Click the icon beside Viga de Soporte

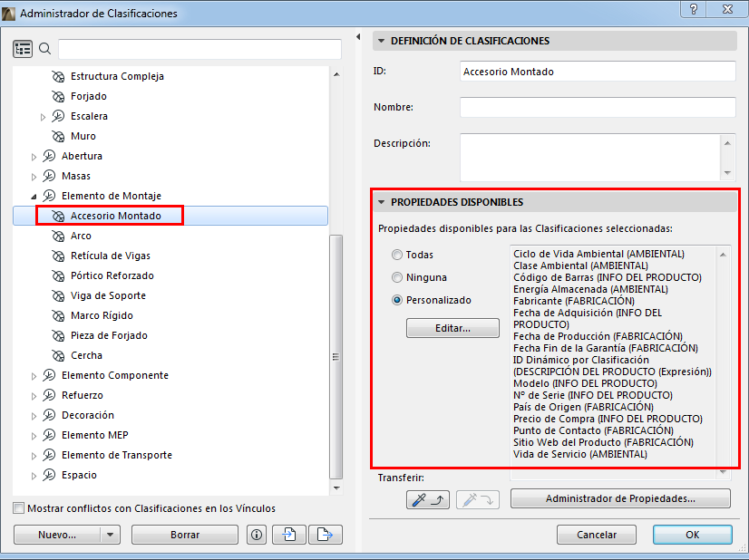[x=58, y=296]
